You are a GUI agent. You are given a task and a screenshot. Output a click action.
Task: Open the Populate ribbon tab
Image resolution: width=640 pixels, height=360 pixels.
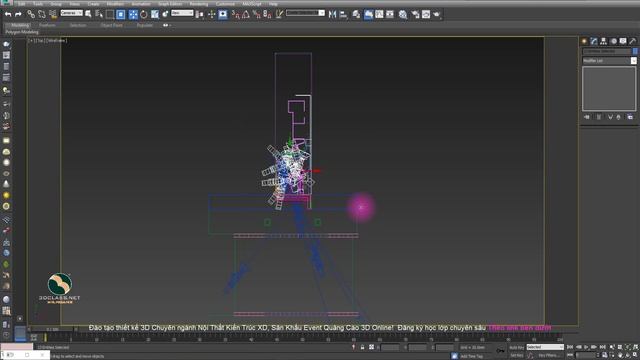click(x=144, y=25)
